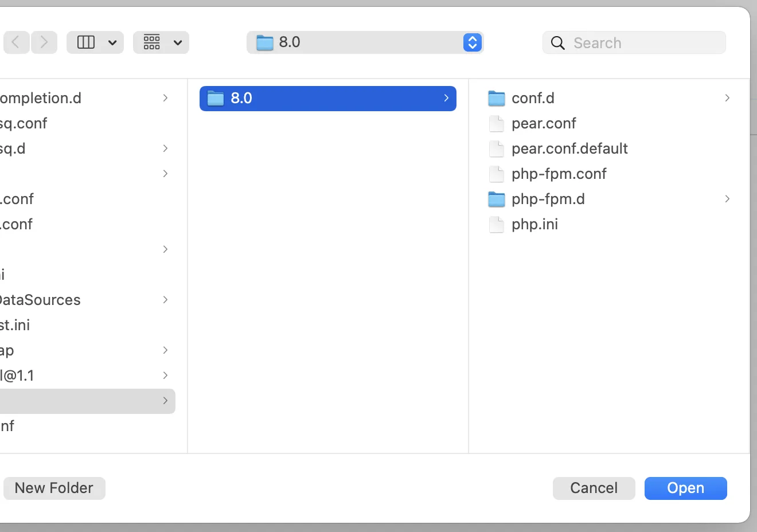
Task: Select the php.ini file
Action: pos(534,225)
